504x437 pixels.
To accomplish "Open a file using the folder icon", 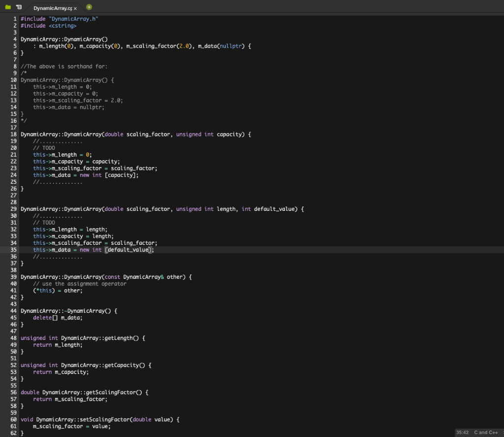I will tap(7, 7).
